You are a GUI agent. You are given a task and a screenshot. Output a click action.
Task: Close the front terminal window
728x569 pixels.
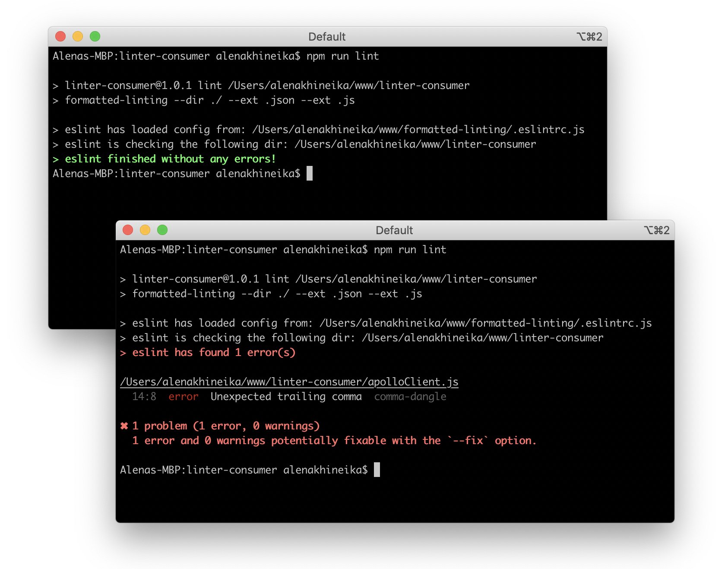[128, 230]
